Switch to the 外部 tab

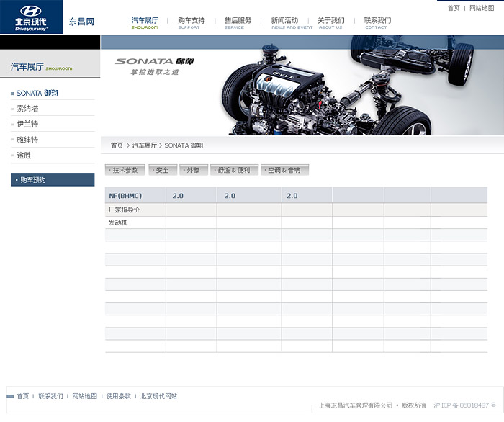coord(193,170)
